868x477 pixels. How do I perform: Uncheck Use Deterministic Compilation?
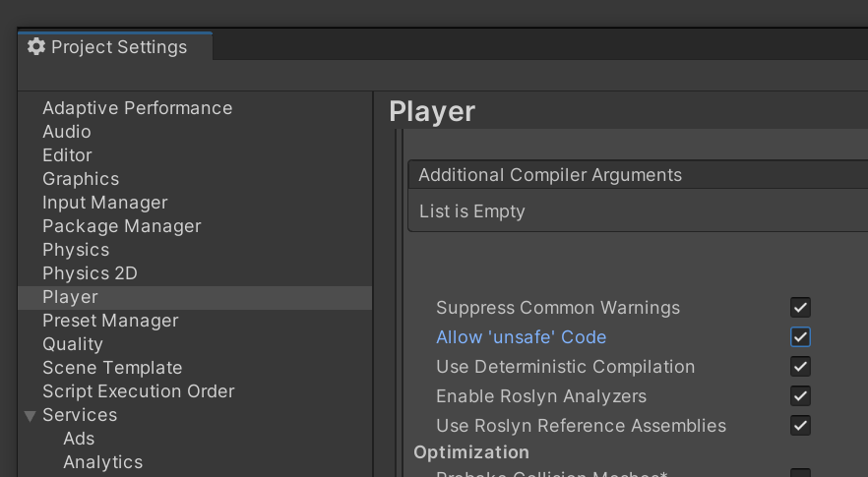(x=800, y=367)
